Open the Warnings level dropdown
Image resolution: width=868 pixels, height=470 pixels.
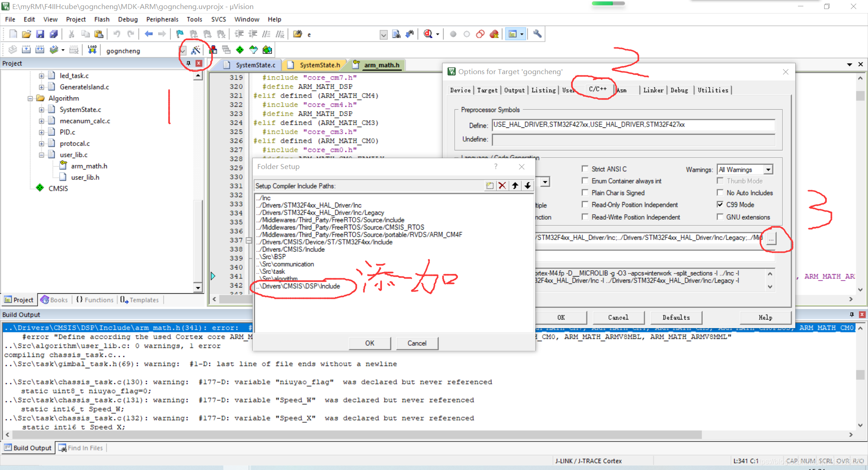click(768, 169)
